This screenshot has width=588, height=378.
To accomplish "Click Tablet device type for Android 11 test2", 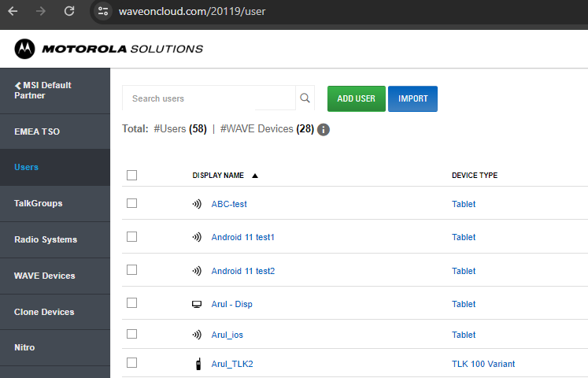I will point(464,271).
